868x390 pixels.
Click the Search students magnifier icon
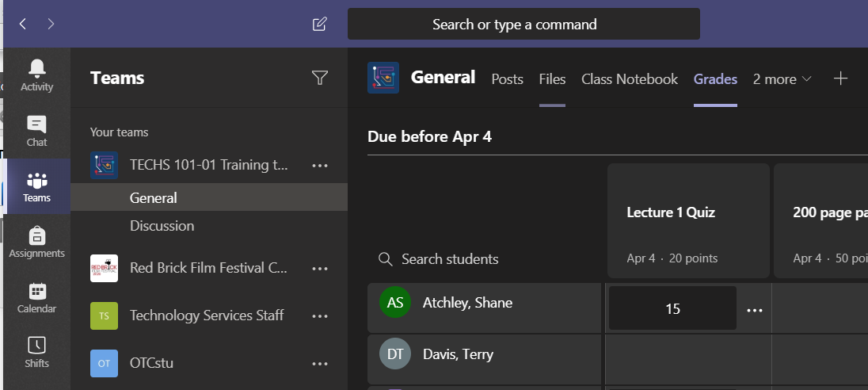click(385, 258)
